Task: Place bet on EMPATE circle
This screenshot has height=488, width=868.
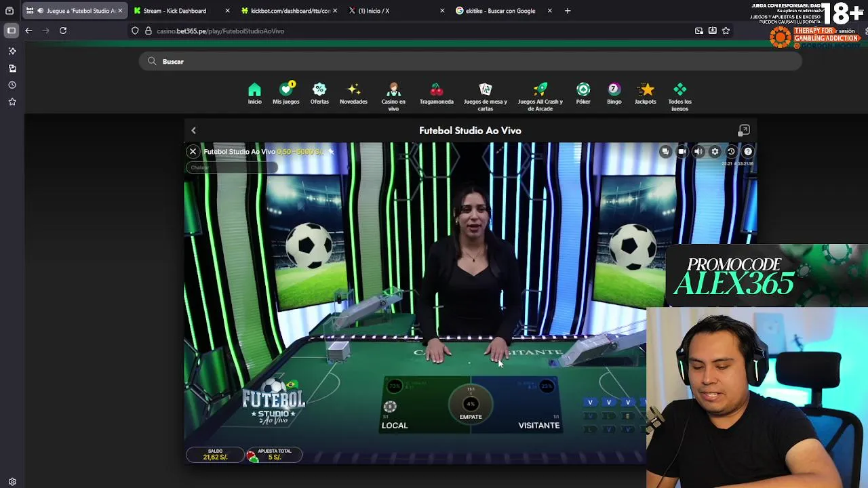Action: (471, 405)
